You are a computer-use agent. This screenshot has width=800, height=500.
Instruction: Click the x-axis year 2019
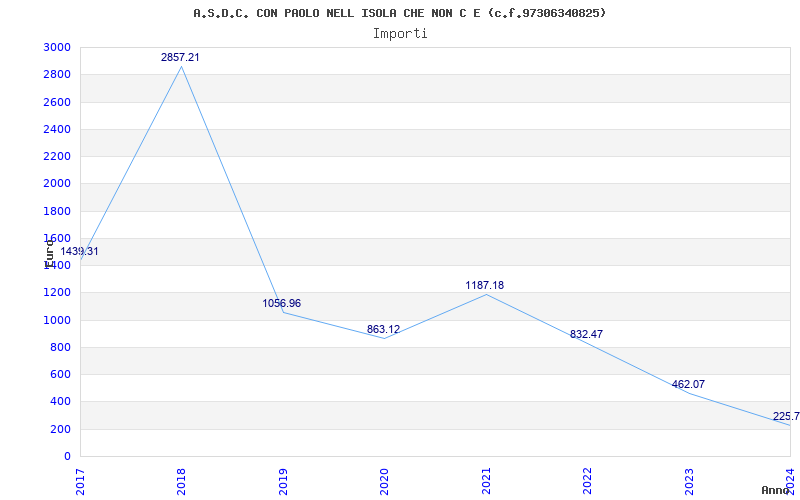coord(283,481)
